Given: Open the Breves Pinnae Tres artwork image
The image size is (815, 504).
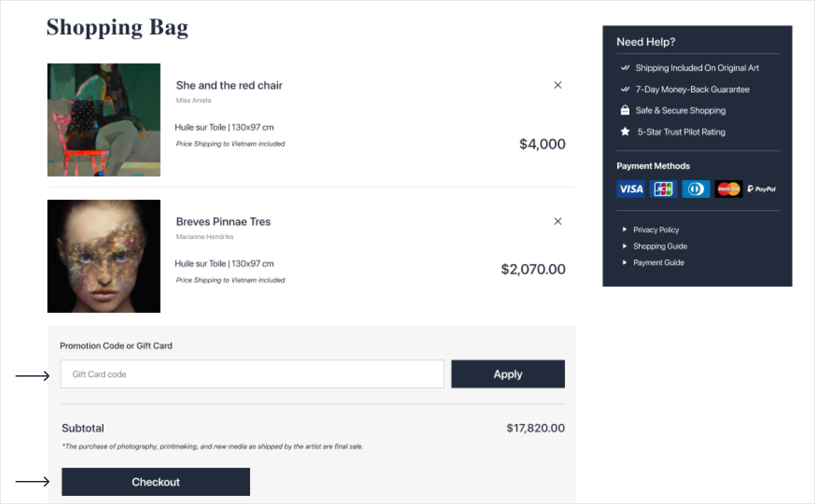Looking at the screenshot, I should pyautogui.click(x=104, y=256).
